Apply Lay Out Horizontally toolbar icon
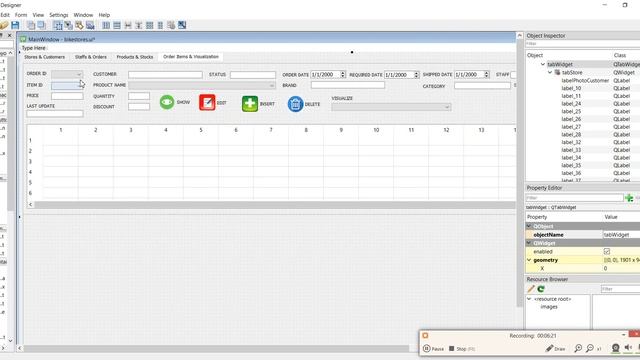The image size is (640, 360). 106,25
